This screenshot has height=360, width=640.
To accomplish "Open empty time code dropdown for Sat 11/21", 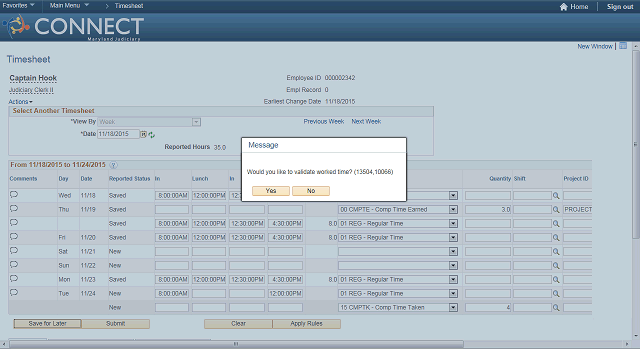I will point(453,251).
